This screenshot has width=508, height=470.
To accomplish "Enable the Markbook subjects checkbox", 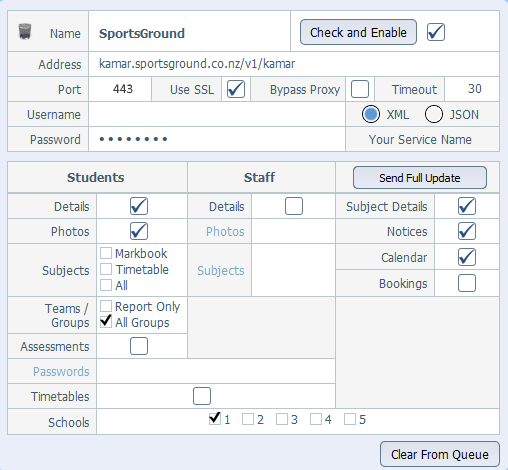I will click(x=106, y=253).
